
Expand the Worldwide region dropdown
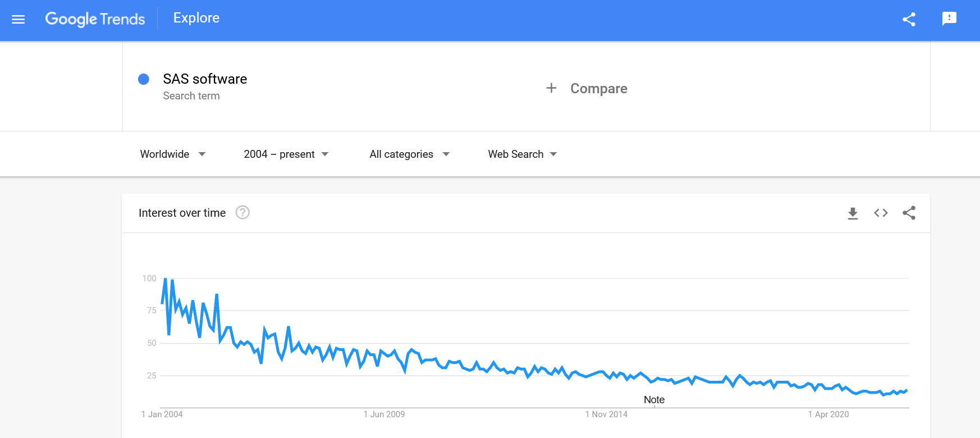coord(173,154)
